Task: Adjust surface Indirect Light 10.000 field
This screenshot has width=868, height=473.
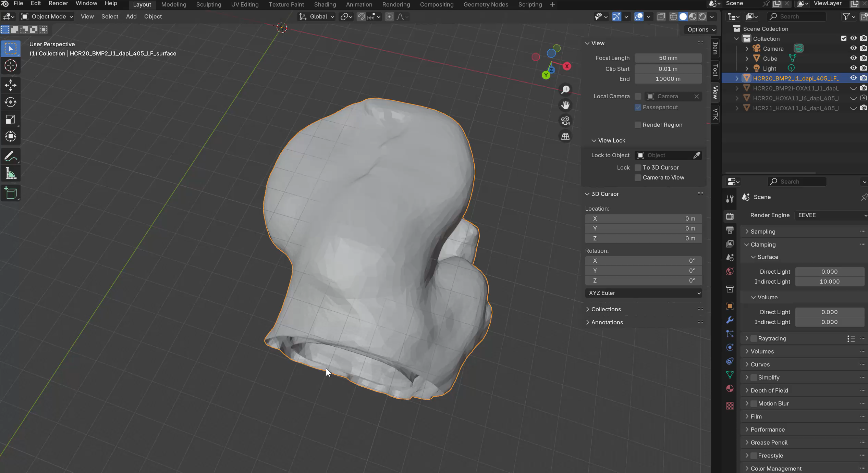Action: tap(830, 282)
